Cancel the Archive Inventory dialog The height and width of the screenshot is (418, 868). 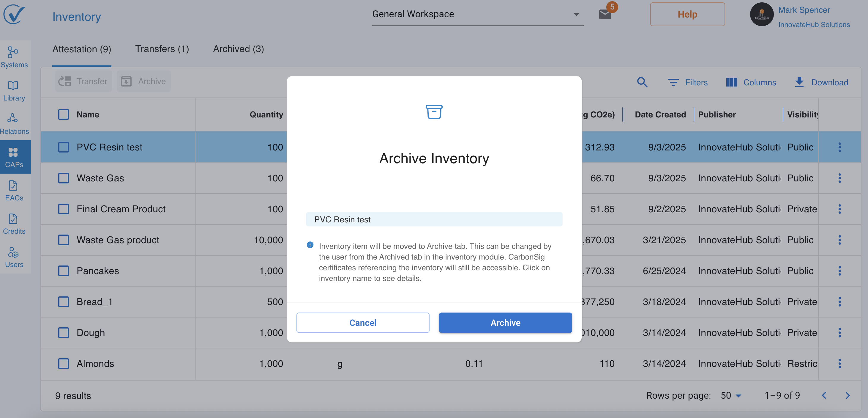[363, 323]
